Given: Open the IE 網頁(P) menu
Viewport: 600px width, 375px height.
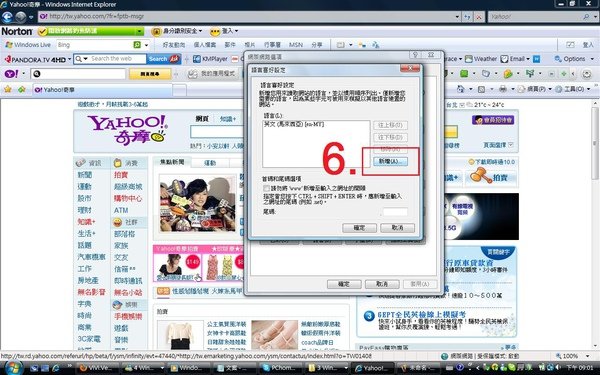Looking at the screenshot, I should (535, 89).
